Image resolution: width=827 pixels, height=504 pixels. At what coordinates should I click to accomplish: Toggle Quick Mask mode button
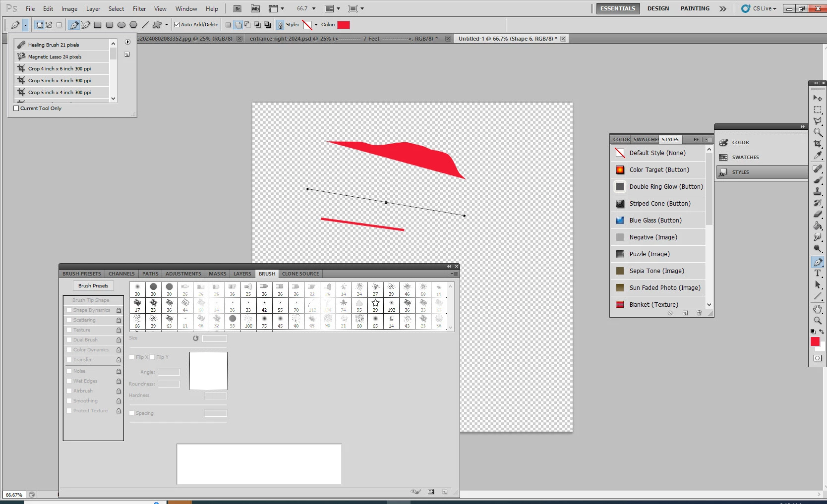tap(818, 358)
